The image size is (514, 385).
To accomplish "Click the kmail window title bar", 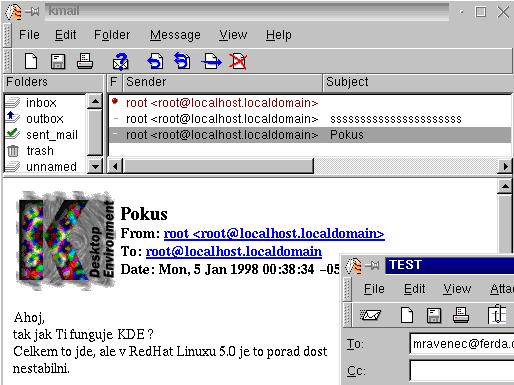I will (x=247, y=12).
